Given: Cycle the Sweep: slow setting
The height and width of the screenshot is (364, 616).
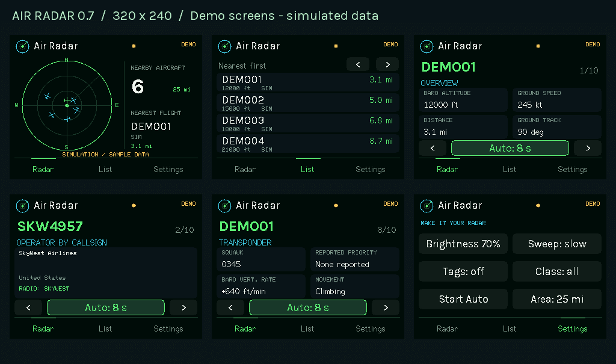Looking at the screenshot, I should (x=557, y=244).
